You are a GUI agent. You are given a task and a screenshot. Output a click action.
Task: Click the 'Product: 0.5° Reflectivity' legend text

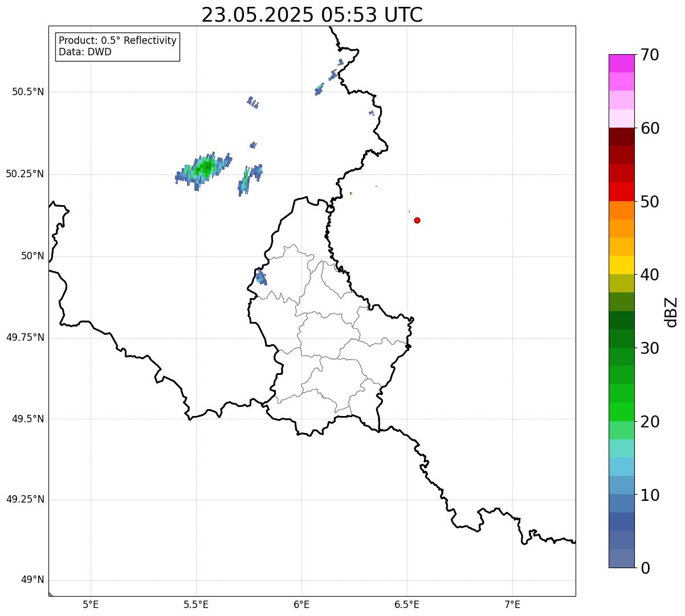point(117,40)
